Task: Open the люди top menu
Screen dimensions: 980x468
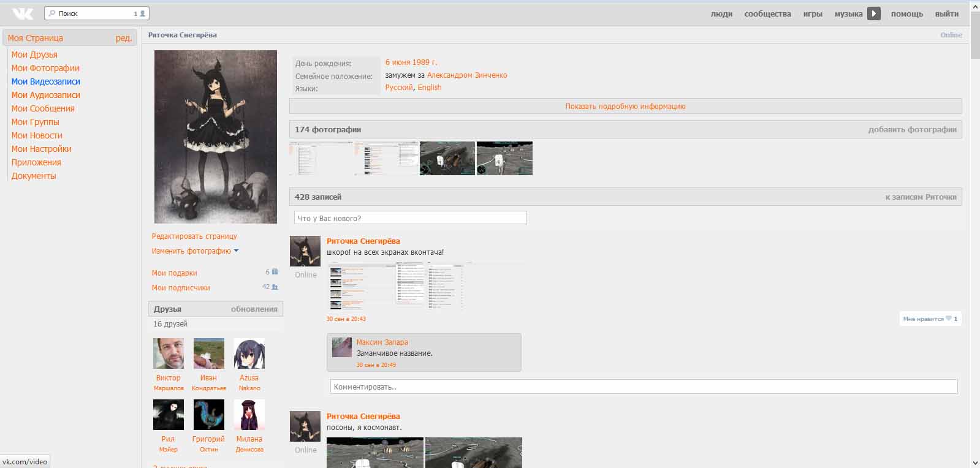Action: 721,13
